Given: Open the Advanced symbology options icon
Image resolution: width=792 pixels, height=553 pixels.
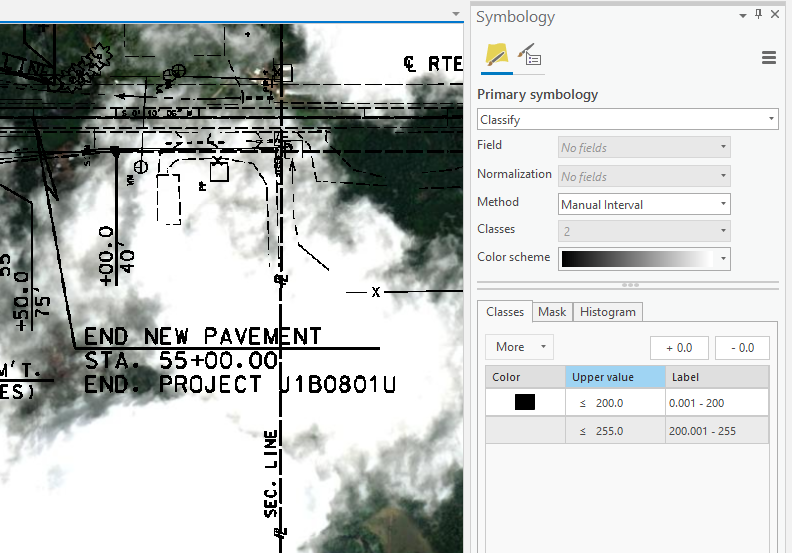Looking at the screenshot, I should [x=529, y=55].
